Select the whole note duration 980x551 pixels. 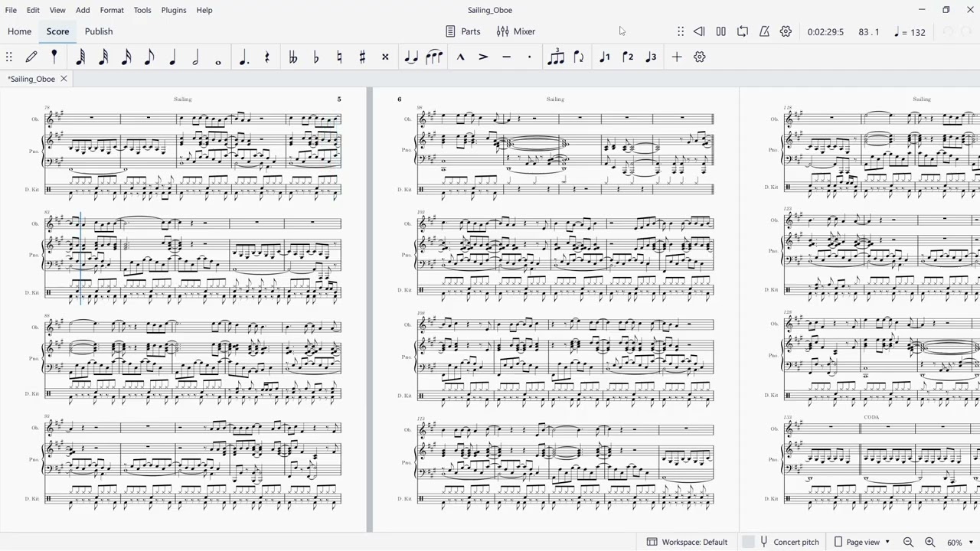[x=218, y=60]
